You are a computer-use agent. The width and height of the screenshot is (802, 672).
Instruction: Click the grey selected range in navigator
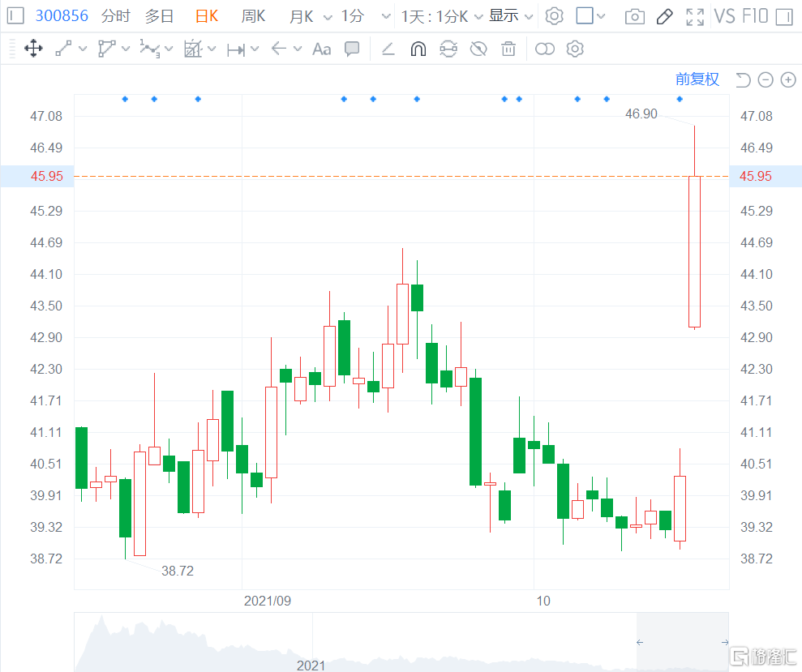click(682, 642)
